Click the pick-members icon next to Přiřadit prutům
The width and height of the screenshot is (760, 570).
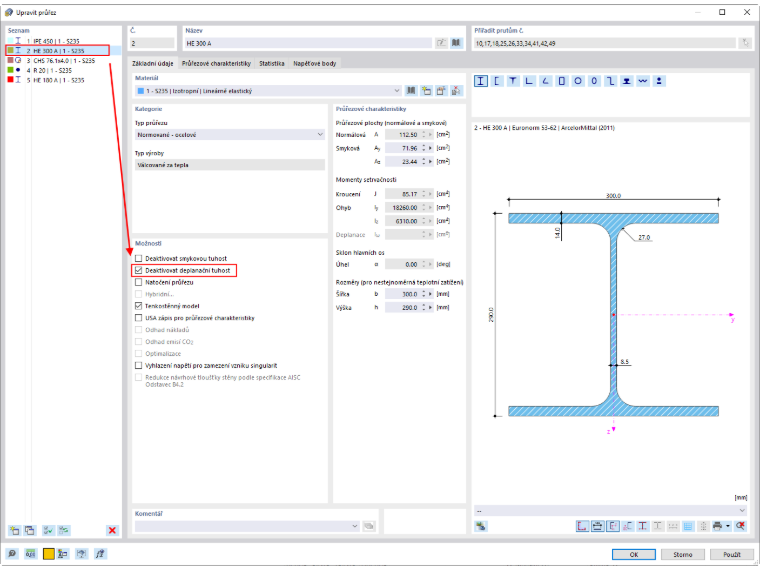pos(745,43)
